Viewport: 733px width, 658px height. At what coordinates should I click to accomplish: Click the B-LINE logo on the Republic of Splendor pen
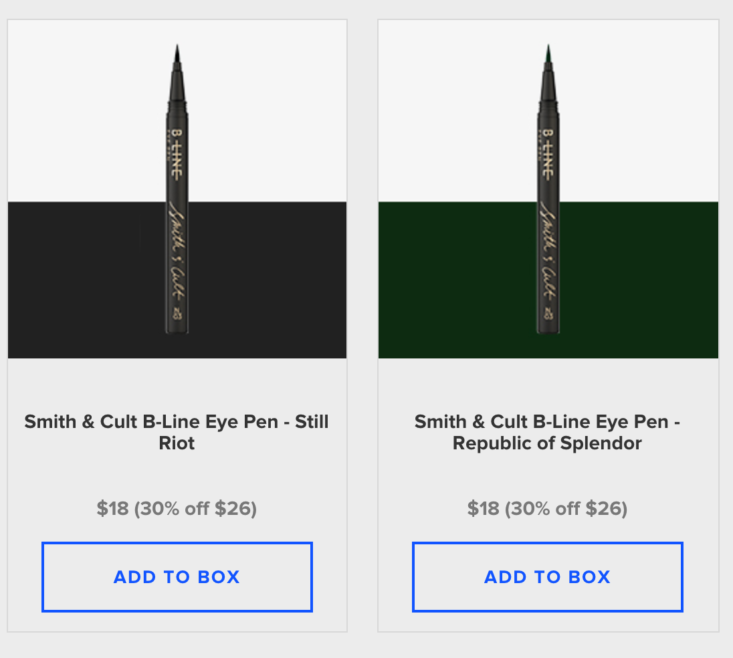[x=547, y=154]
